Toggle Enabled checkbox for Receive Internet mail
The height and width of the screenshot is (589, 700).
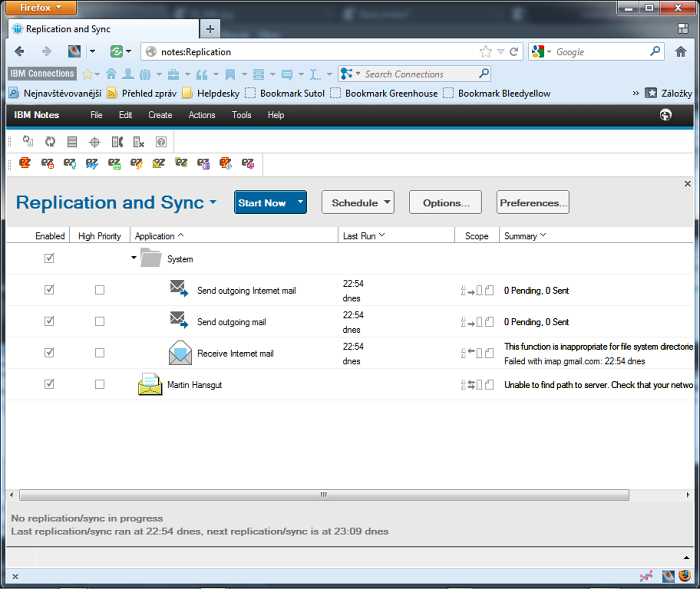(x=49, y=353)
